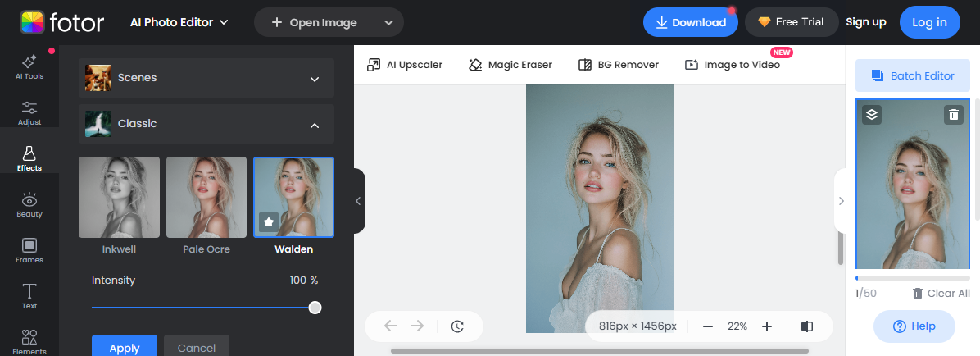Click the Intensity slider handle
The image size is (980, 356).
(315, 308)
